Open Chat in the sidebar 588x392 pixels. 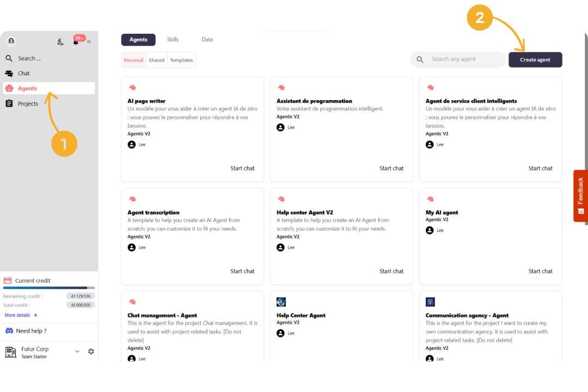point(23,73)
